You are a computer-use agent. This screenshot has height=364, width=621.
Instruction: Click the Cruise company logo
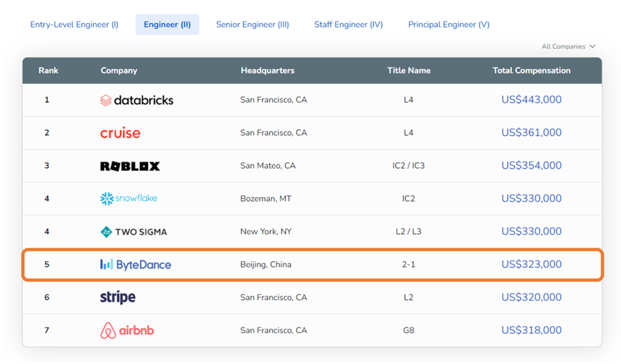point(120,133)
